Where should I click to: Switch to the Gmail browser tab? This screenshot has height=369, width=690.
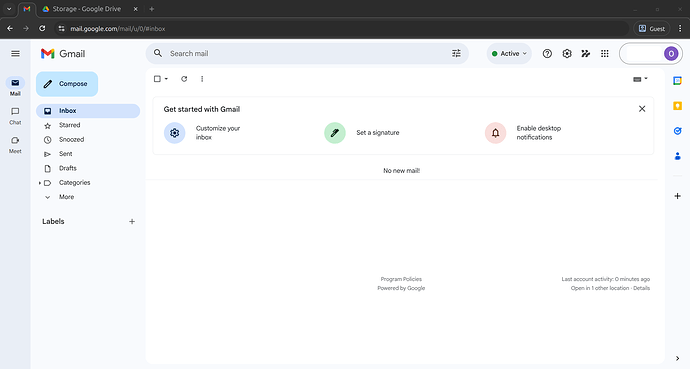tap(27, 9)
